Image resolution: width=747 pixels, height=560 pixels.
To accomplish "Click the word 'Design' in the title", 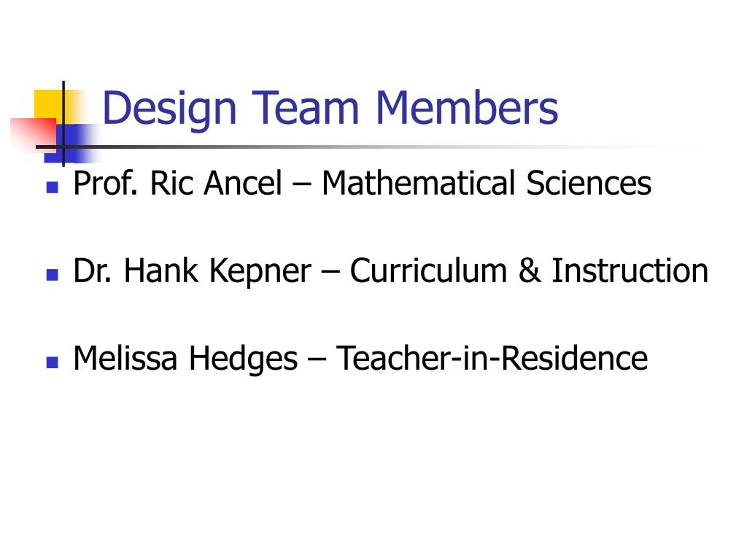I will tap(169, 109).
